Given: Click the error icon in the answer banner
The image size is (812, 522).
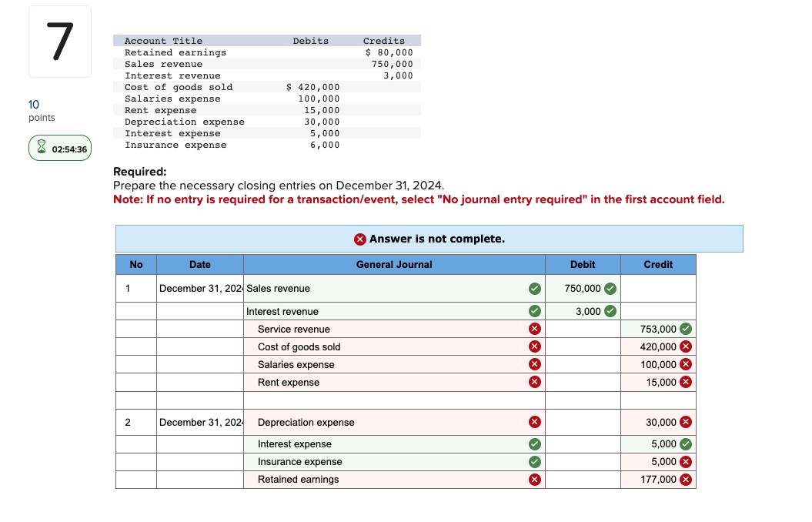Looking at the screenshot, I should 359,239.
